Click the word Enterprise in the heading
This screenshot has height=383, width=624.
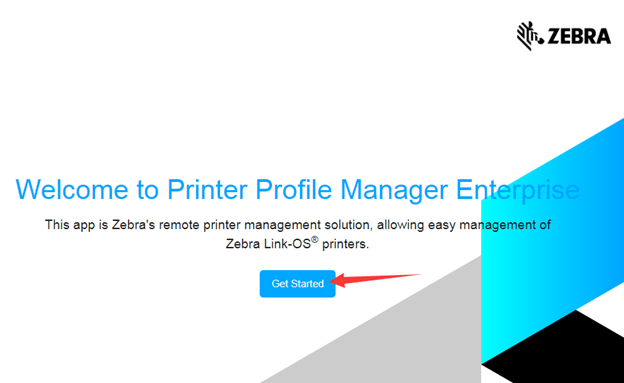tap(517, 190)
